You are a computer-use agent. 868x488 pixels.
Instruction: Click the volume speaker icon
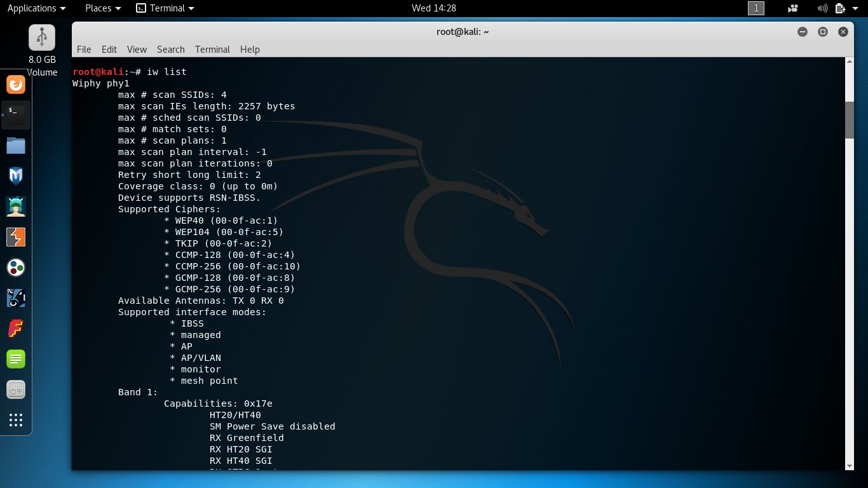pos(822,8)
